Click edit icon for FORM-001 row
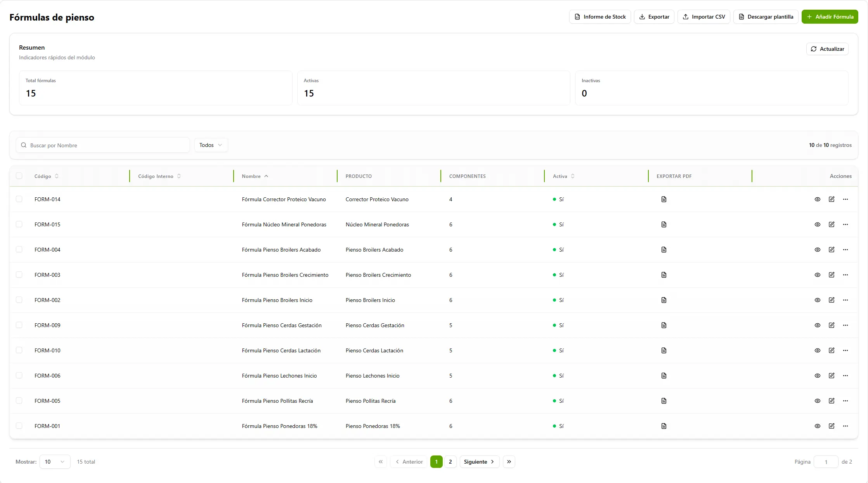 831,426
